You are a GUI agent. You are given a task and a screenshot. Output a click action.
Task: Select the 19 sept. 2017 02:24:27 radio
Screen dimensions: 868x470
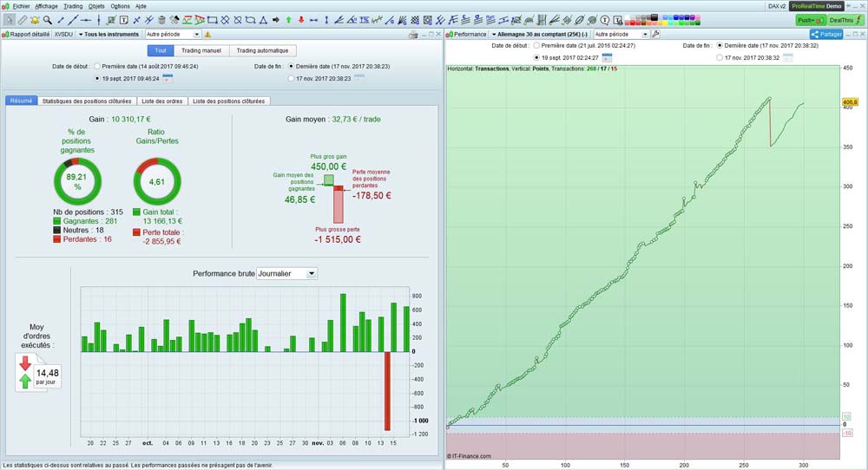(x=536, y=57)
